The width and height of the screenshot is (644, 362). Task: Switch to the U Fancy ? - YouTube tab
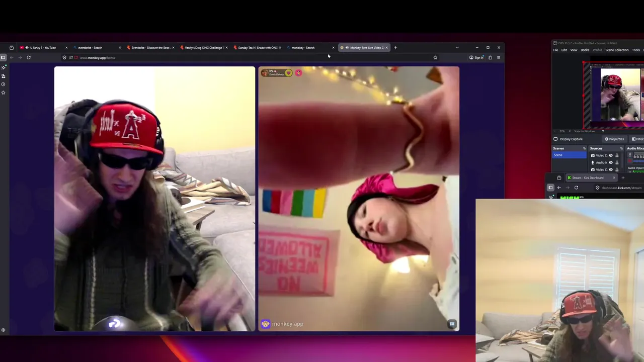coord(43,48)
